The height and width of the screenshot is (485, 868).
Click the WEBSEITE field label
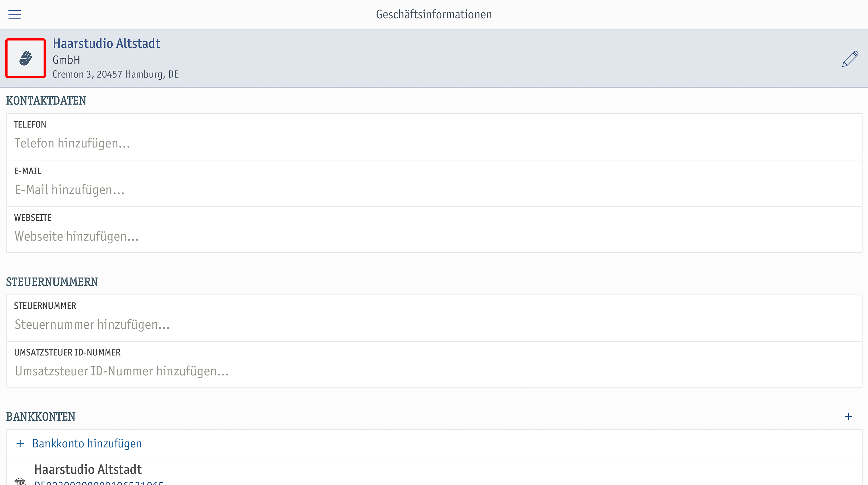(x=33, y=218)
